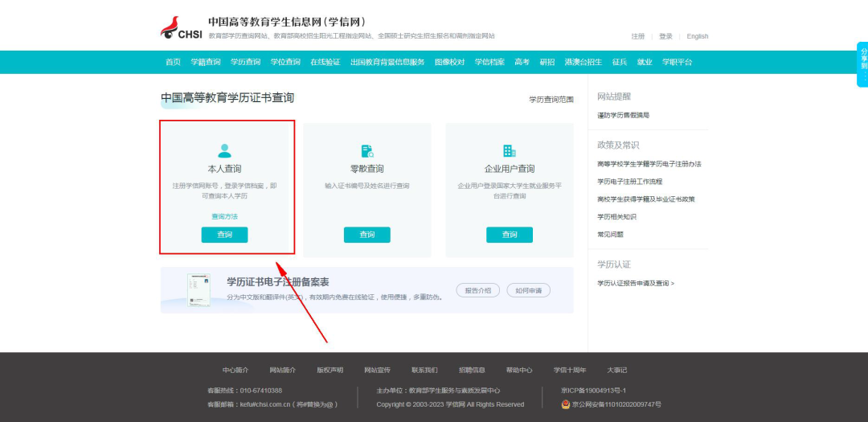Image resolution: width=868 pixels, height=422 pixels.
Task: Open the 学籍查询 nav item
Action: point(206,62)
